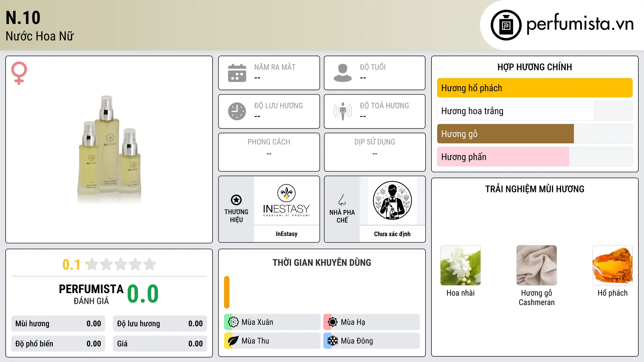Open the perfume bottles product image

pyautogui.click(x=109, y=149)
